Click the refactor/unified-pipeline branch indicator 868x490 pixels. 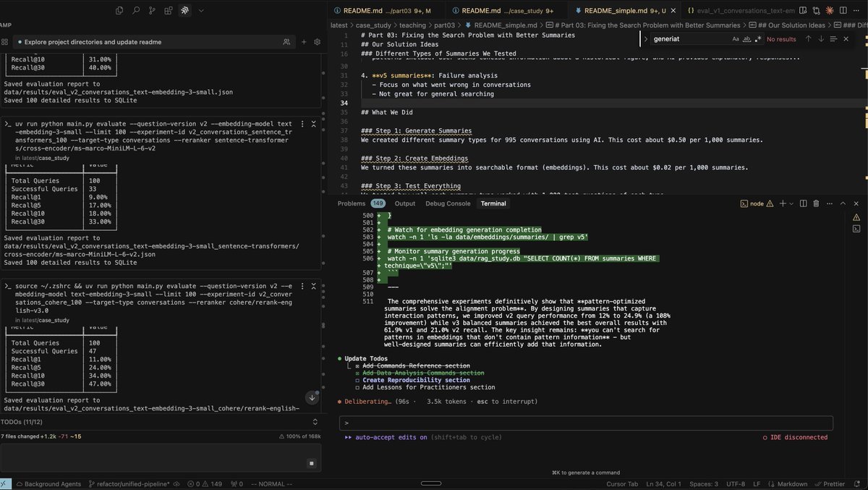pos(134,483)
